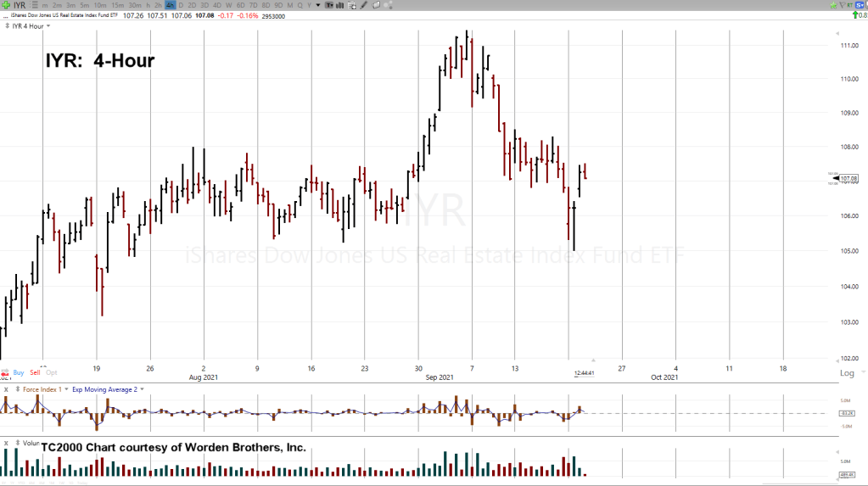The width and height of the screenshot is (868, 486).
Task: Switch to the Daily (D) timeframe
Action: coord(182,5)
